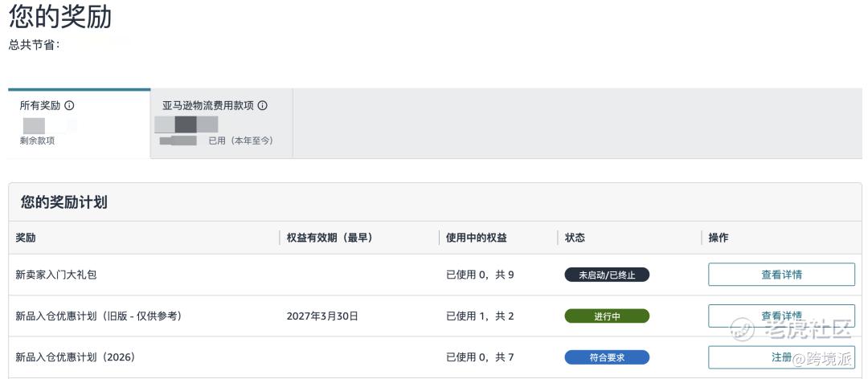Click the 权益有效期（最早） column header
This screenshot has height=379, width=868.
point(330,238)
